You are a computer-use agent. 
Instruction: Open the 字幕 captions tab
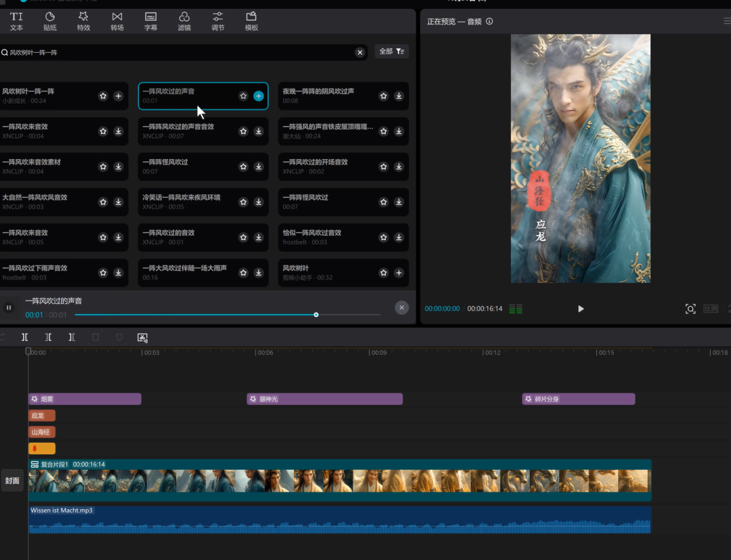pyautogui.click(x=150, y=22)
